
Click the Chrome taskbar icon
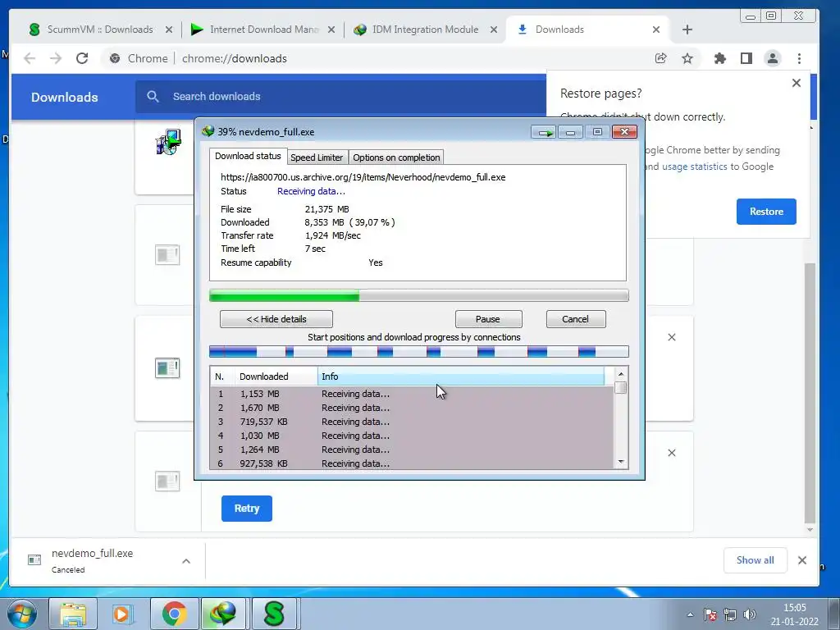coord(174,614)
